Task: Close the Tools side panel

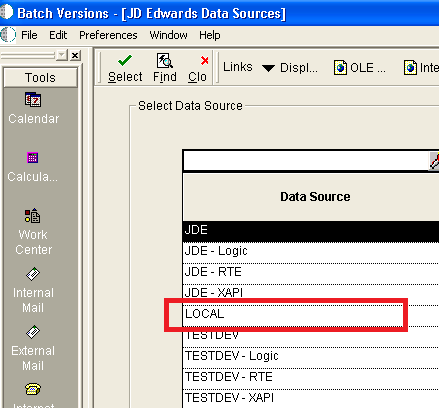Action: [75, 55]
